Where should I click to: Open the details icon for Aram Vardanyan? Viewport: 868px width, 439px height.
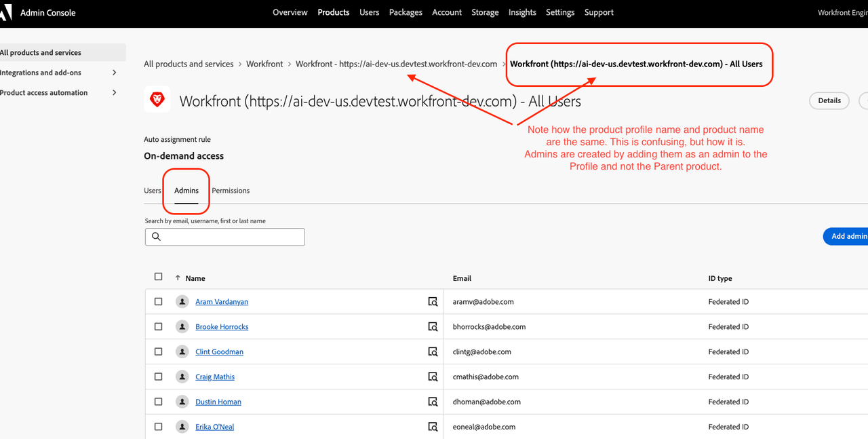tap(433, 302)
